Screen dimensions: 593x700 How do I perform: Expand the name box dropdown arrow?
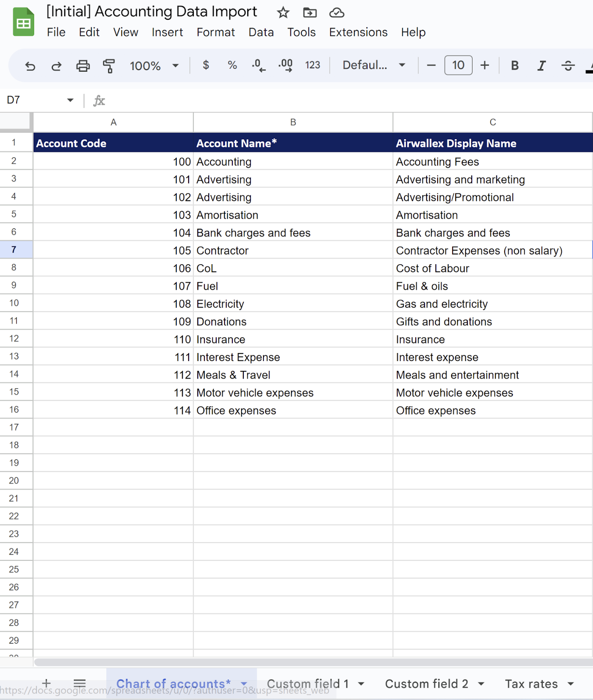coord(70,100)
